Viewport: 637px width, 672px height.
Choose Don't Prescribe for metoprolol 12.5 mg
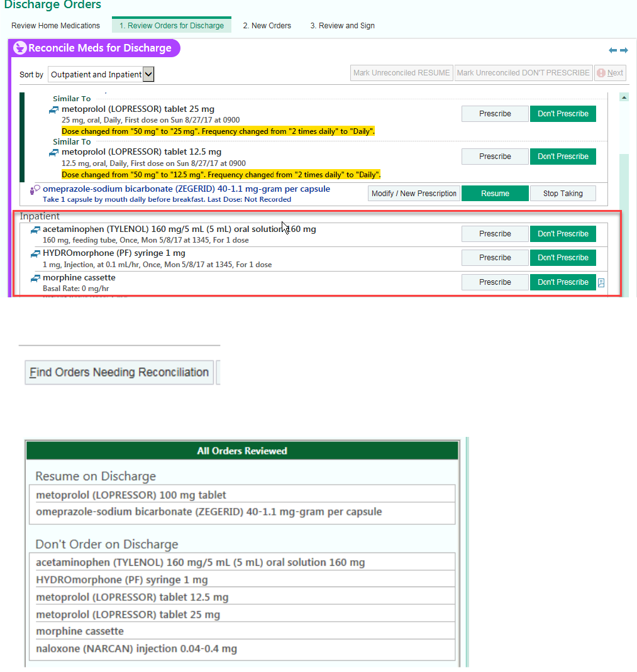563,157
